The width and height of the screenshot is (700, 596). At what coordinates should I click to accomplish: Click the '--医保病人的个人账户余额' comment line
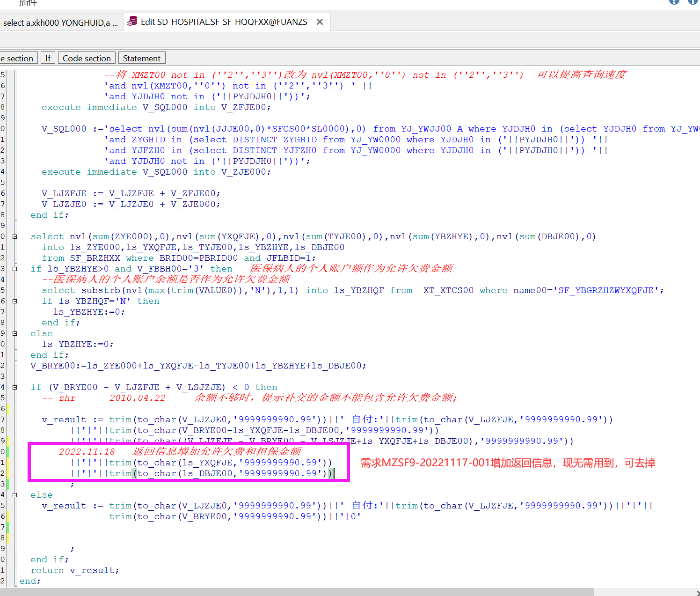coord(166,280)
